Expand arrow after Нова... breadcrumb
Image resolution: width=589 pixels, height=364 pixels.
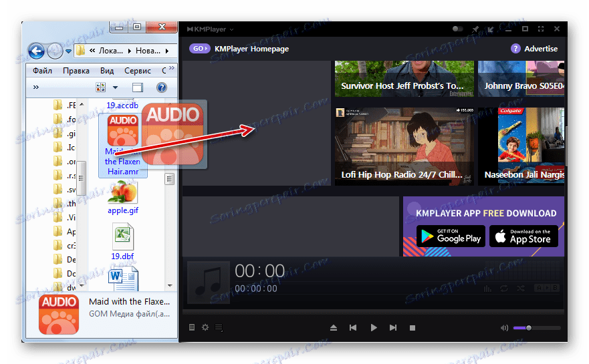166,51
